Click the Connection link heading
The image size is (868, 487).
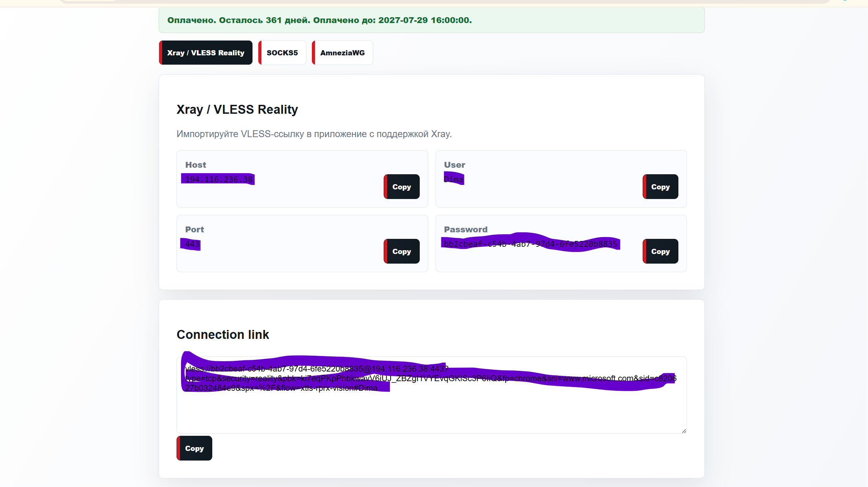pos(223,334)
